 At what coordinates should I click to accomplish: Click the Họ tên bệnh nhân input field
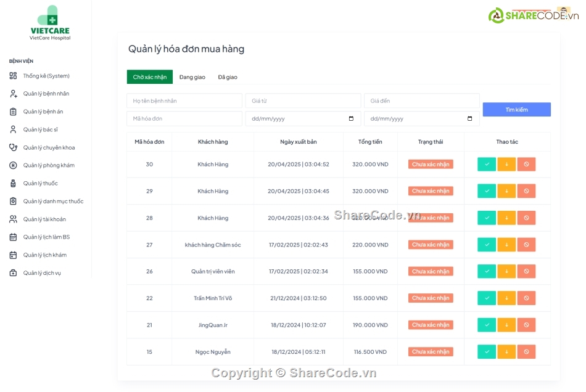(x=184, y=100)
